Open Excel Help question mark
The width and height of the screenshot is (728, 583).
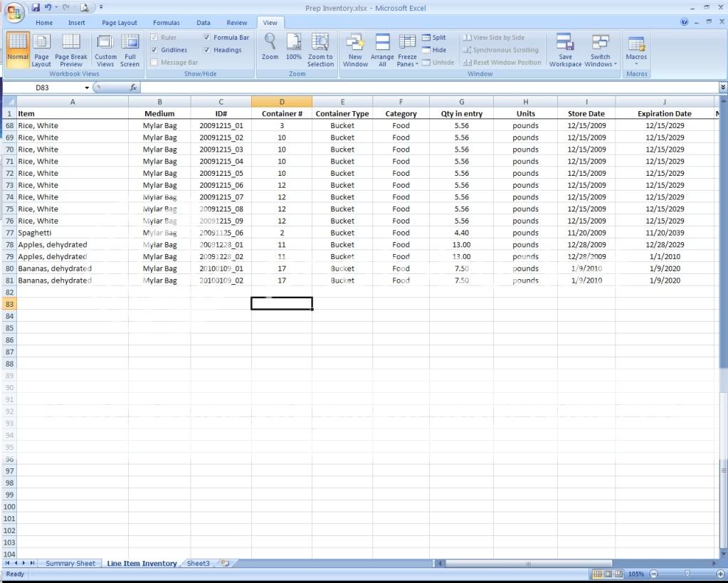(684, 22)
